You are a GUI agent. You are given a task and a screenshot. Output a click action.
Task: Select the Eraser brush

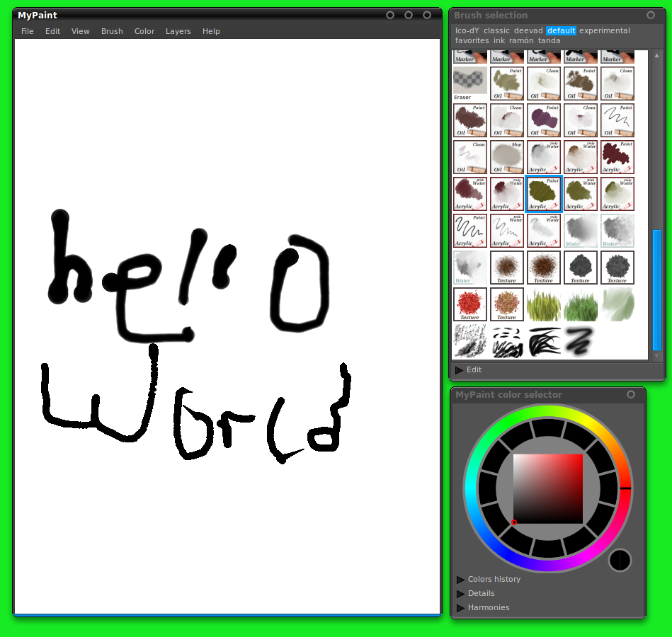click(470, 82)
